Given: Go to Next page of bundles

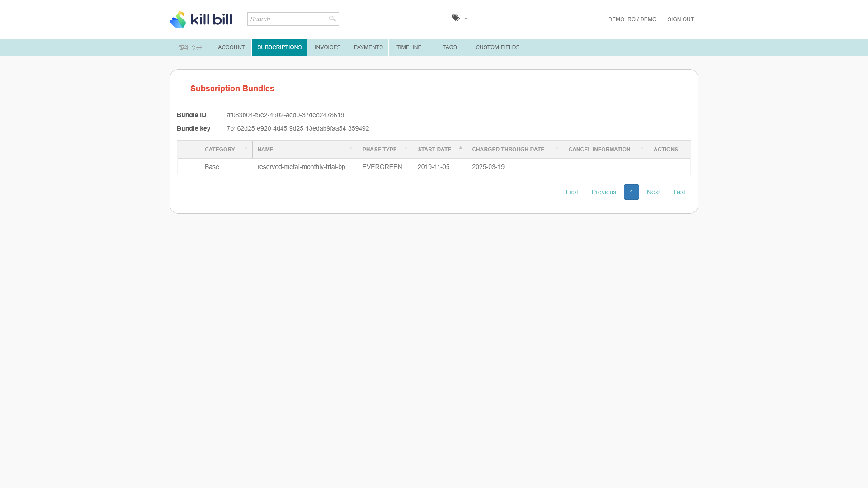Looking at the screenshot, I should [653, 192].
